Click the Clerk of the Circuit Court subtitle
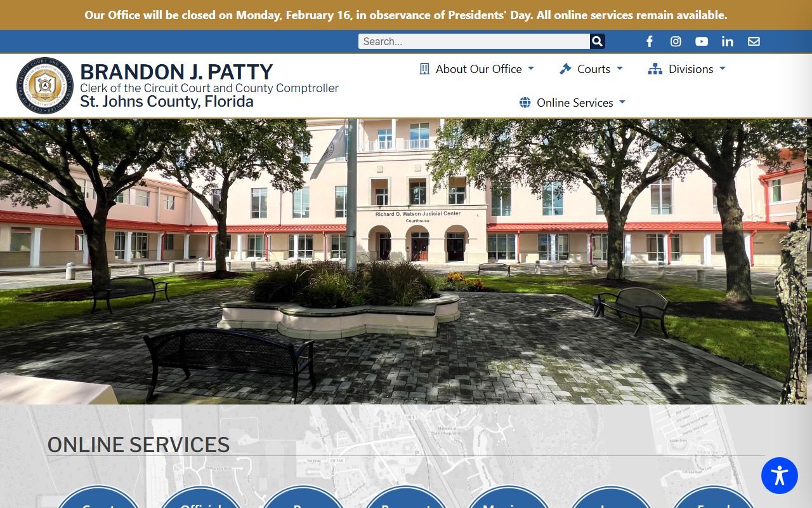The image size is (812, 508). [209, 88]
